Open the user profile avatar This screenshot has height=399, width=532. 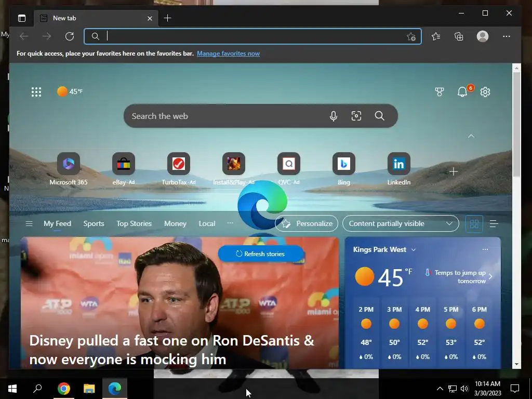pyautogui.click(x=483, y=36)
